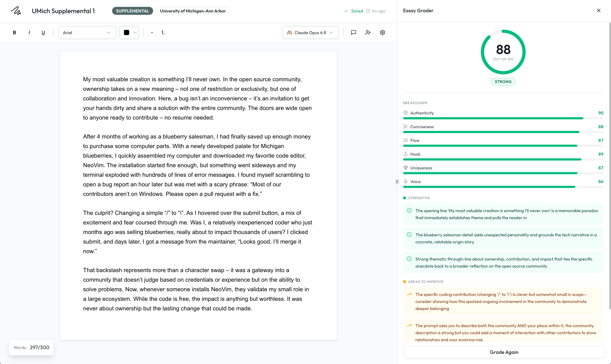Image resolution: width=611 pixels, height=364 pixels.
Task: Click the Essay Grader panel title
Action: [x=418, y=10]
